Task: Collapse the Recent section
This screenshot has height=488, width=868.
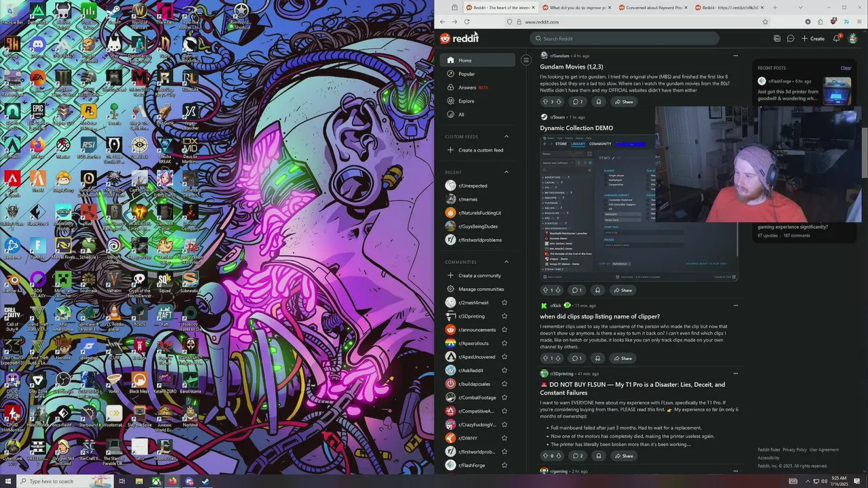Action: pos(506,172)
